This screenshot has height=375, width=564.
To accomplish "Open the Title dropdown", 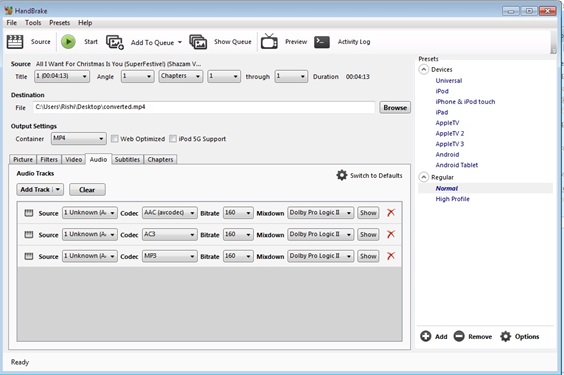I will 62,76.
